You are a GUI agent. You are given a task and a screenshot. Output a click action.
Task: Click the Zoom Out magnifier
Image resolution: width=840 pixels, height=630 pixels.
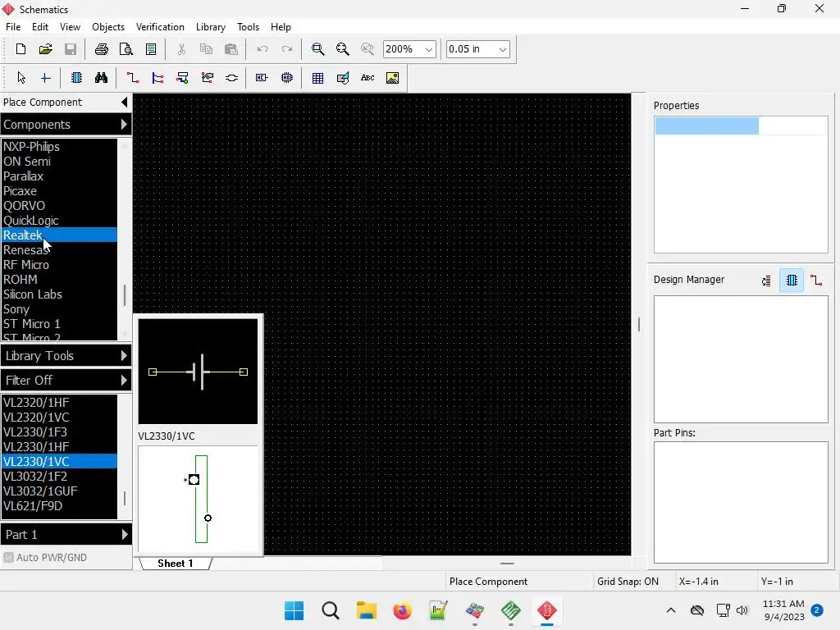coord(342,49)
